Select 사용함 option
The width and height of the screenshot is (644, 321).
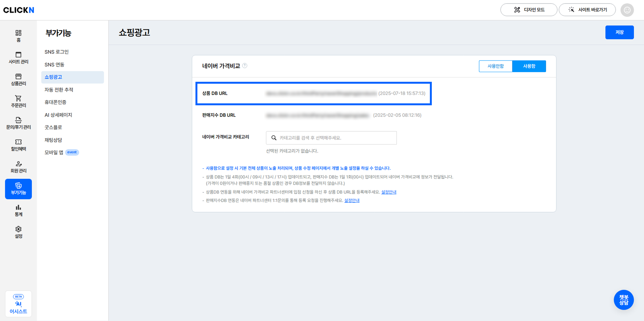[x=529, y=66]
